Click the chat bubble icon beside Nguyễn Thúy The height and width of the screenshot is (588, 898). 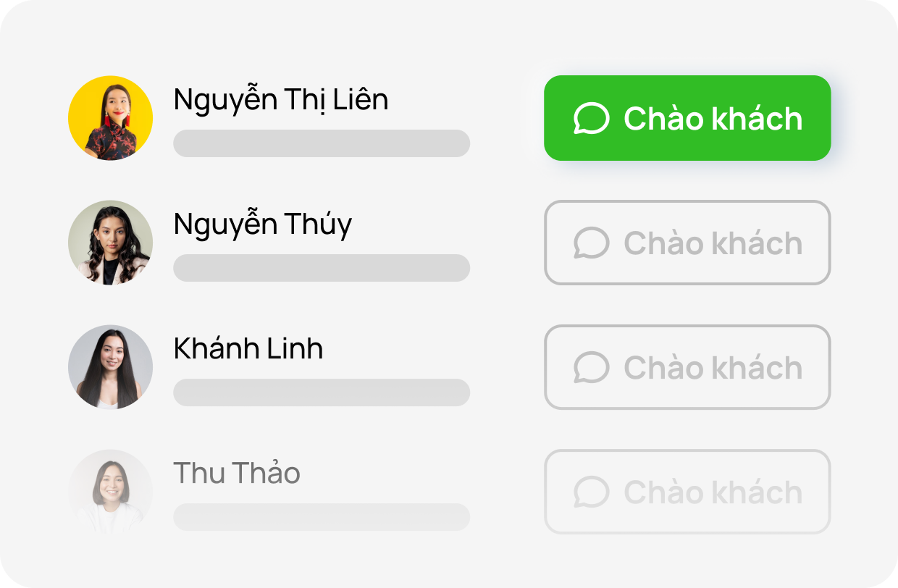591,243
